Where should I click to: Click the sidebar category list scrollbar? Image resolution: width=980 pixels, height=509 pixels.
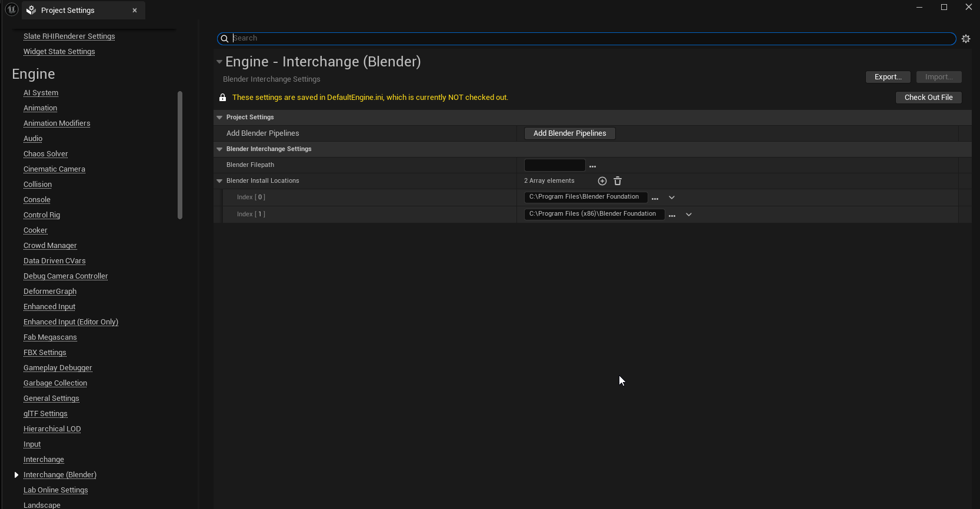(x=180, y=155)
